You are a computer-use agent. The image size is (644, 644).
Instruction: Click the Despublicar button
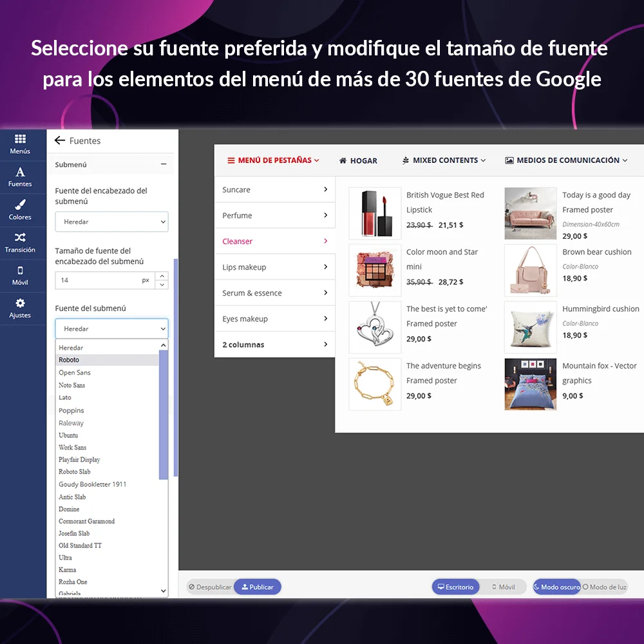tap(211, 587)
